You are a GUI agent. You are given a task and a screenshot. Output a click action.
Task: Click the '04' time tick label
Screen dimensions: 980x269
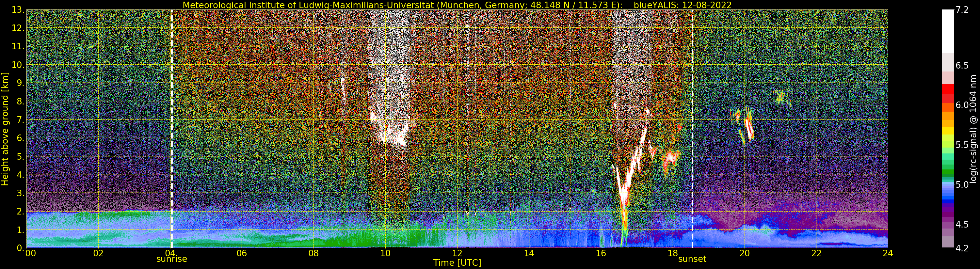(x=170, y=253)
